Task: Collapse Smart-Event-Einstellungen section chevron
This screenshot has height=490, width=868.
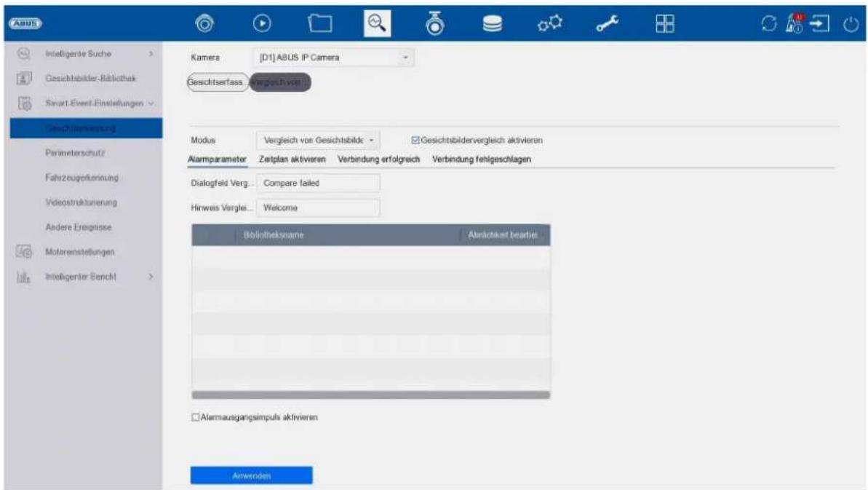Action: pos(151,103)
